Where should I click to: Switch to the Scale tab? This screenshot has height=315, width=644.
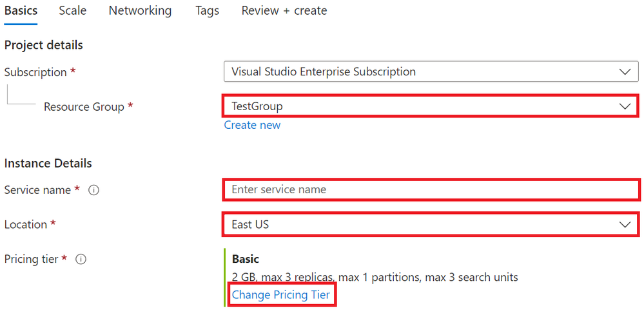click(x=72, y=11)
